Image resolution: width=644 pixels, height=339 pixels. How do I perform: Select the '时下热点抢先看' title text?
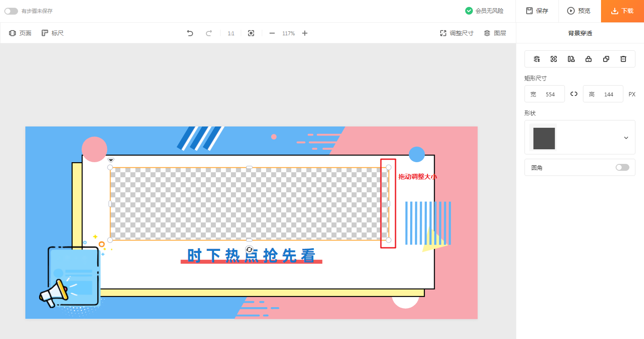pyautogui.click(x=251, y=256)
